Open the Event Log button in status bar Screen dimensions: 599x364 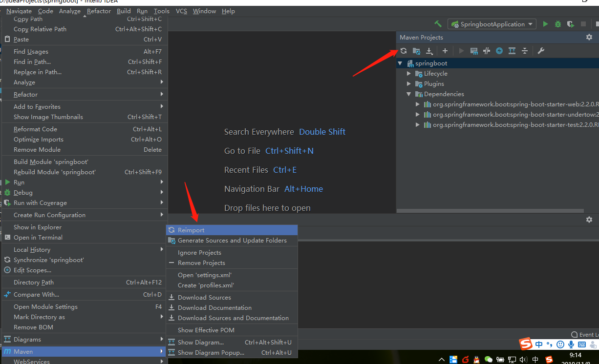pos(584,335)
